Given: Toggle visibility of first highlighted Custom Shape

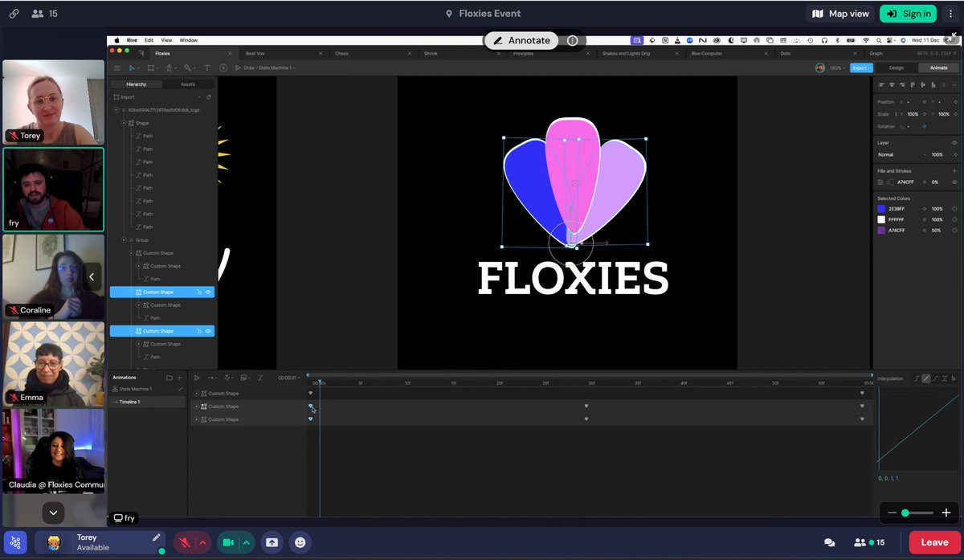Looking at the screenshot, I should tap(208, 292).
